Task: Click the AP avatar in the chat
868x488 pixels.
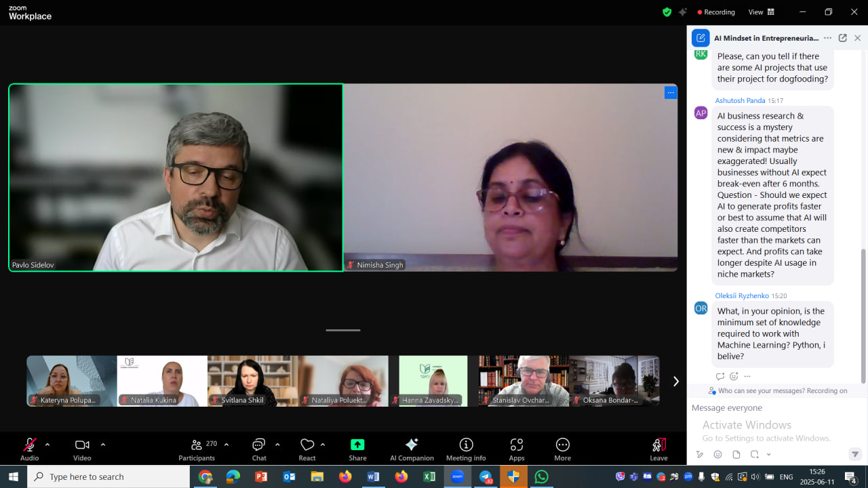Action: (x=701, y=113)
